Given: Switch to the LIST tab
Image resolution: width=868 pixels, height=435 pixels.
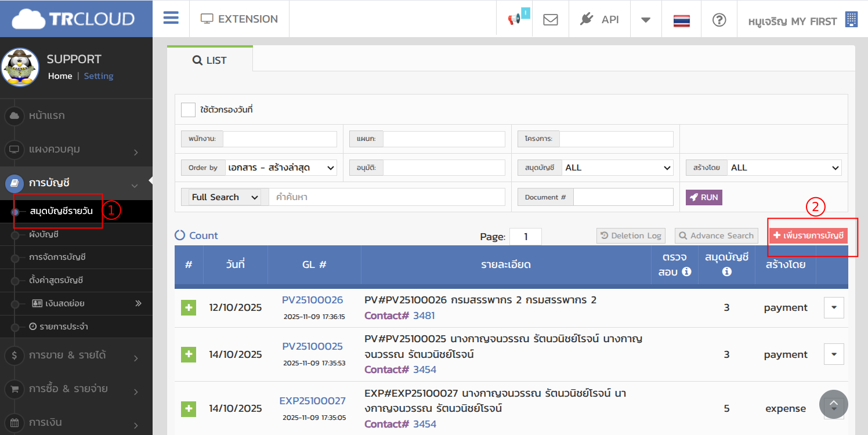Looking at the screenshot, I should pos(209,60).
